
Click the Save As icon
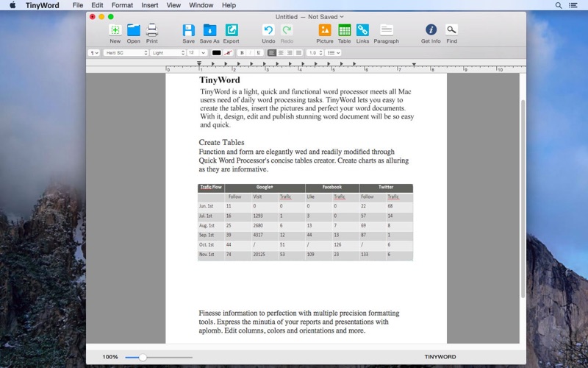point(209,30)
